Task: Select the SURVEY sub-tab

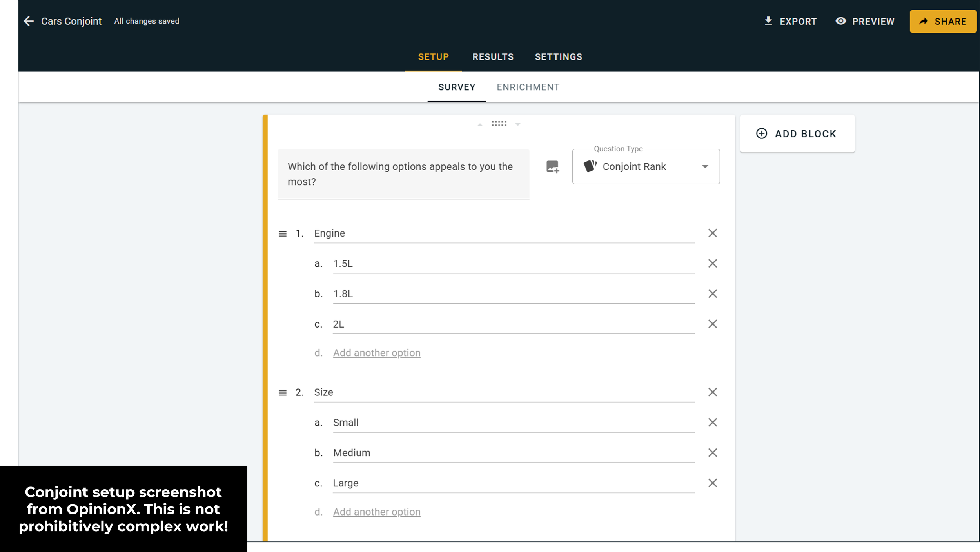Action: (457, 87)
